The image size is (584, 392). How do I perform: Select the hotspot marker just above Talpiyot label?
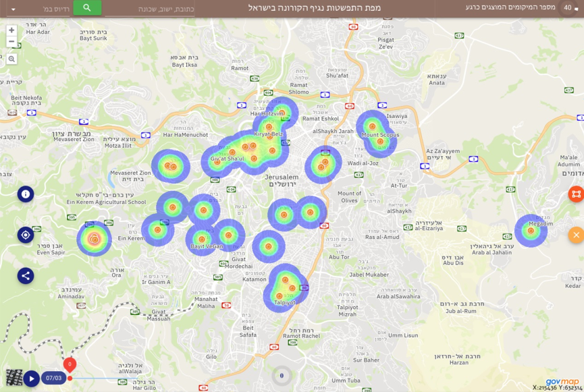pos(279,296)
